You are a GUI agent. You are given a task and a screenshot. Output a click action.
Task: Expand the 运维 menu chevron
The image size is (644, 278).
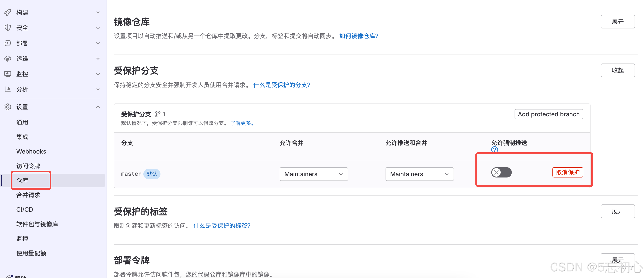coord(98,59)
